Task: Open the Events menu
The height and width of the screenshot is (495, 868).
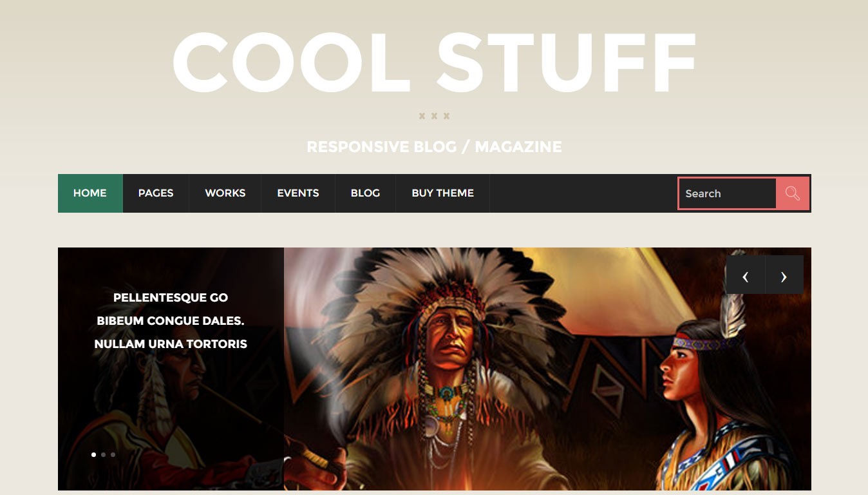Action: point(298,193)
